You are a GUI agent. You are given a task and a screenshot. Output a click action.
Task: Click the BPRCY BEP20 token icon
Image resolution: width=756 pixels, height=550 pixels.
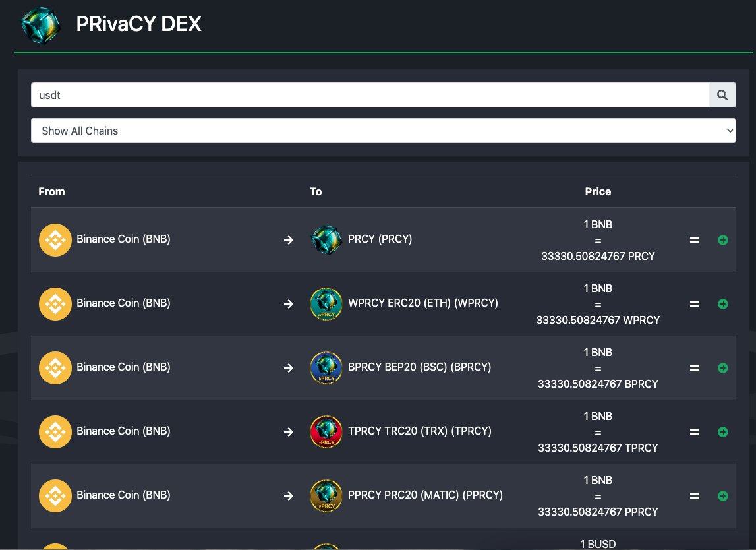(x=326, y=368)
